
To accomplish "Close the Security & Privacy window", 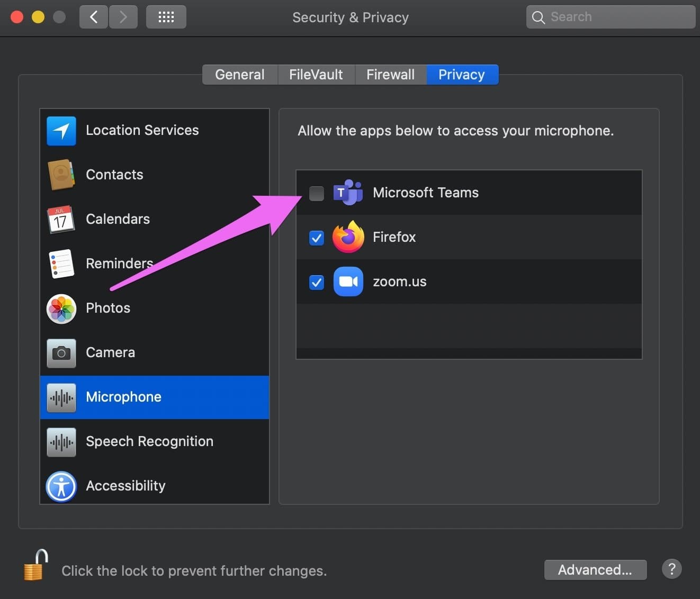I will point(17,17).
